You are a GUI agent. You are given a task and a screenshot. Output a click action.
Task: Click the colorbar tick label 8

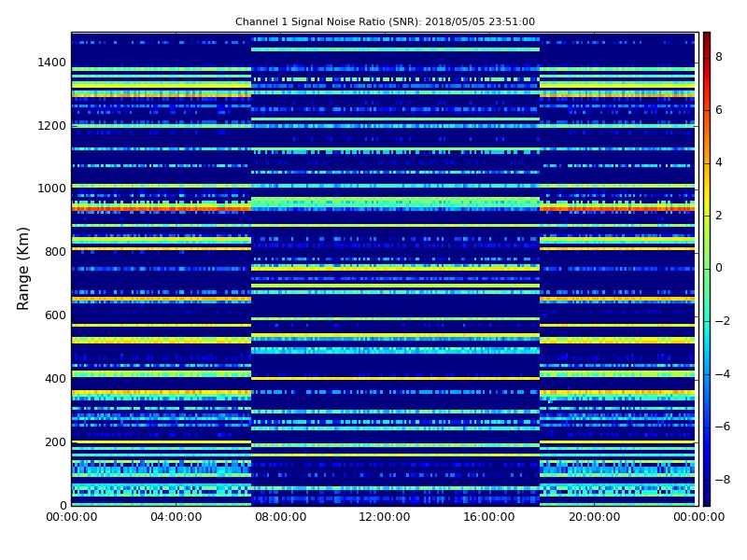point(718,57)
